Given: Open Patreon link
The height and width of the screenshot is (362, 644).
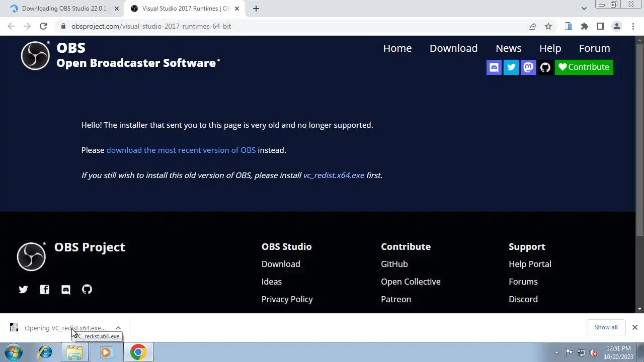Looking at the screenshot, I should click(396, 299).
